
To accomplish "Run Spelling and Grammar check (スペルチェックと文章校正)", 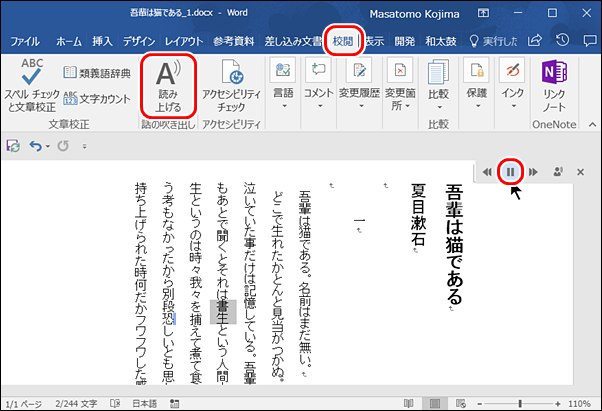I will (31, 85).
